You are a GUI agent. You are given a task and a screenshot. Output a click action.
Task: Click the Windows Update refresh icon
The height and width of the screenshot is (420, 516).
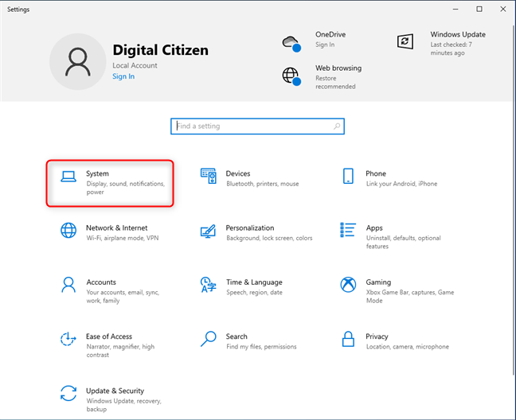(405, 41)
